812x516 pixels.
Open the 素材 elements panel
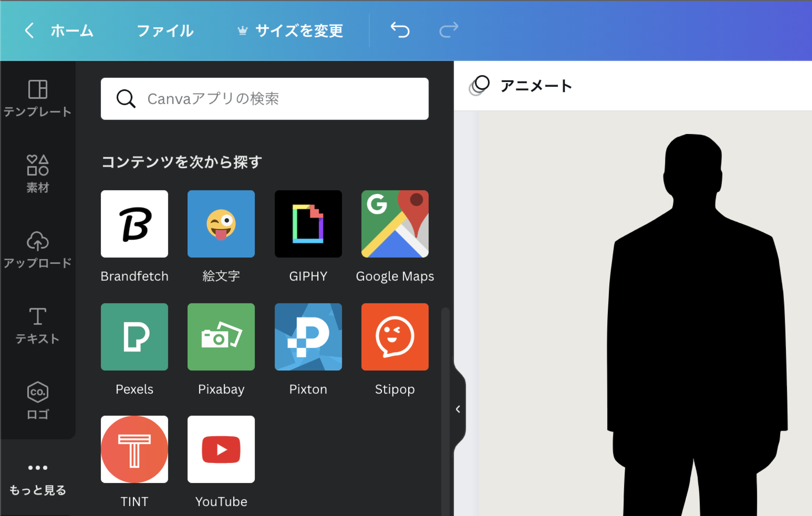tap(38, 174)
